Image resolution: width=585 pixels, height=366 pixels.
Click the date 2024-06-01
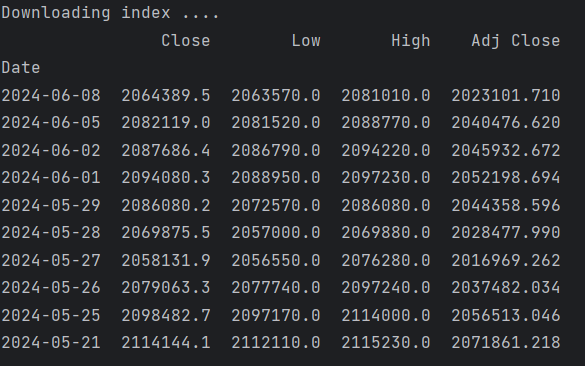51,178
